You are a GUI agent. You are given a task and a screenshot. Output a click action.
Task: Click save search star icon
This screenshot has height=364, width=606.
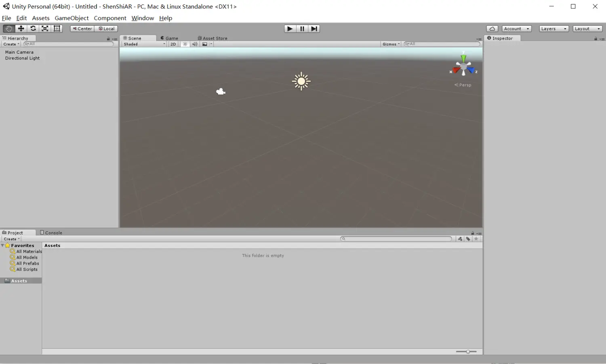click(476, 239)
